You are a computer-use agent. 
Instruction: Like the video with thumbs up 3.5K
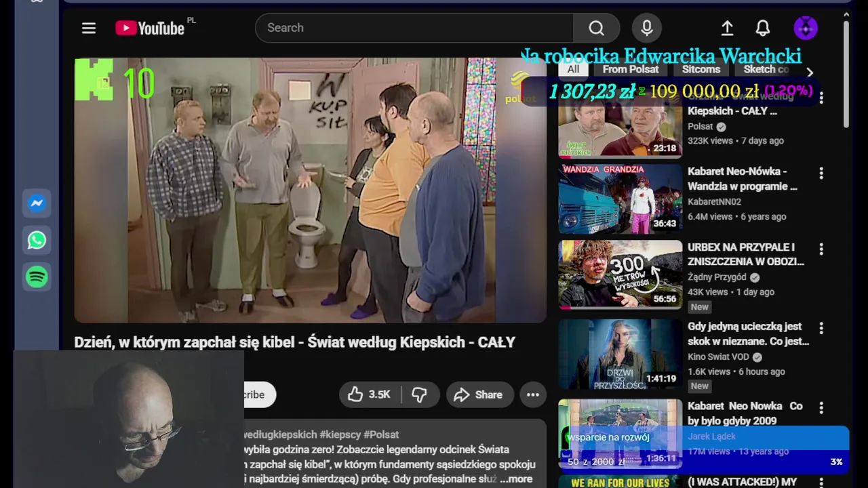tap(370, 394)
